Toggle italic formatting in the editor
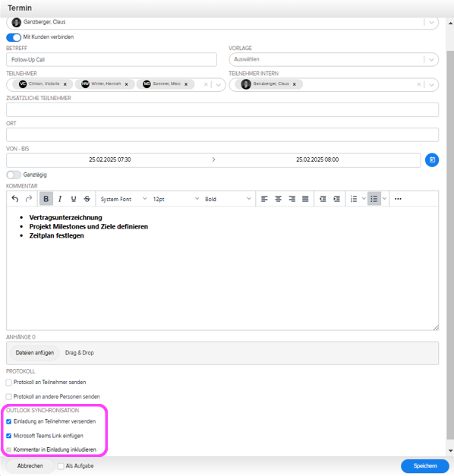Screen dimensions: 454x476 60,199
